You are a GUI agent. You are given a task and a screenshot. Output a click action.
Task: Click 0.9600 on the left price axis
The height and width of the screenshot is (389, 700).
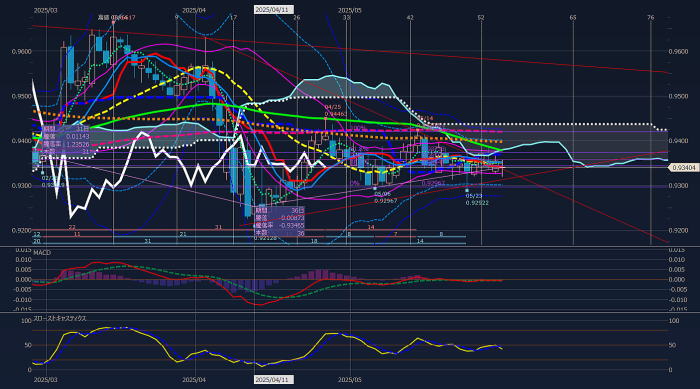pos(21,52)
